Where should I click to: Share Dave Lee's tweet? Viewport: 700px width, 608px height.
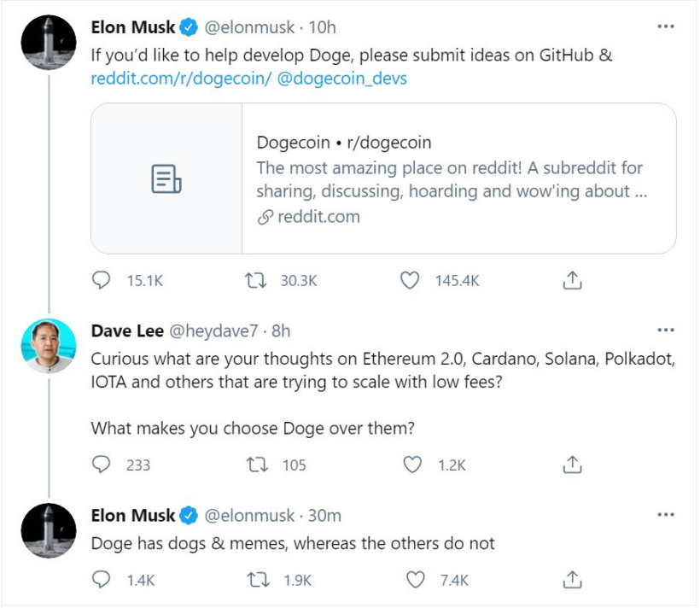pyautogui.click(x=573, y=465)
